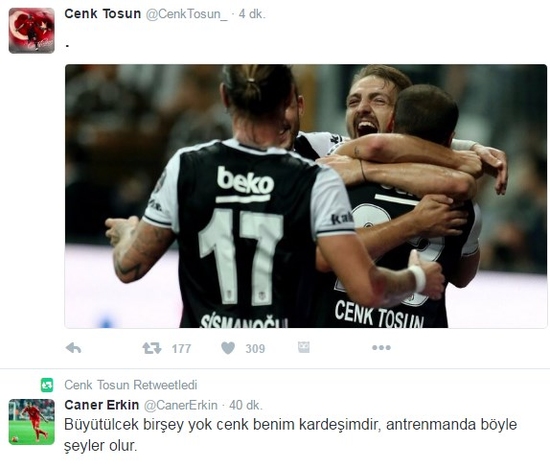This screenshot has height=468, width=550.
Task: Click the reply arrow icon under the photo tweet
Action: point(74,348)
